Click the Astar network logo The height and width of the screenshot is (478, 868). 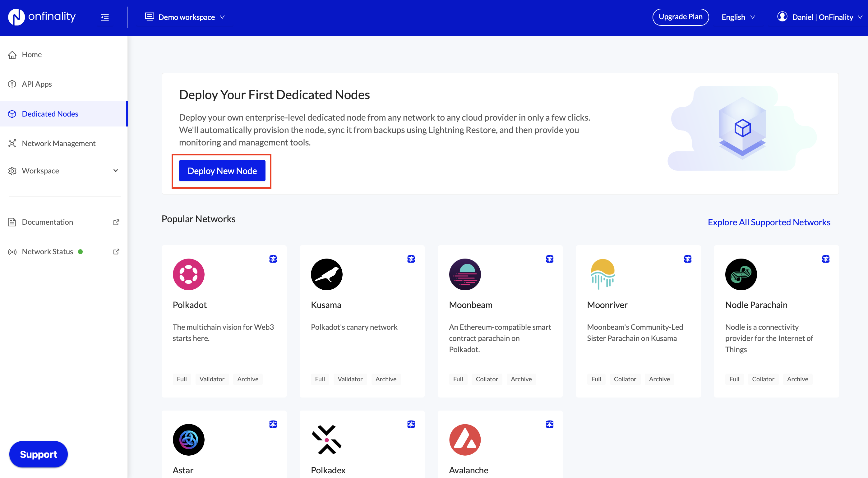point(188,439)
